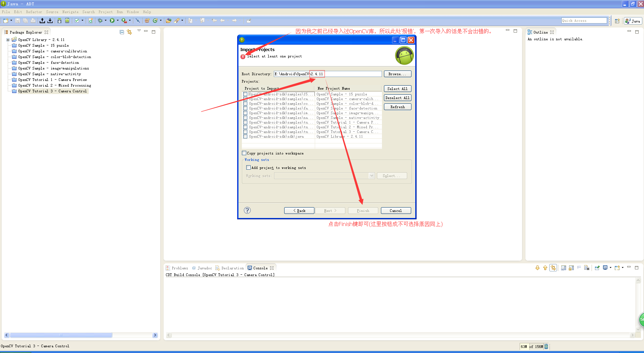Viewport: 644px width, 353px height.
Task: Click the Run External Tools icon
Action: coord(124,20)
